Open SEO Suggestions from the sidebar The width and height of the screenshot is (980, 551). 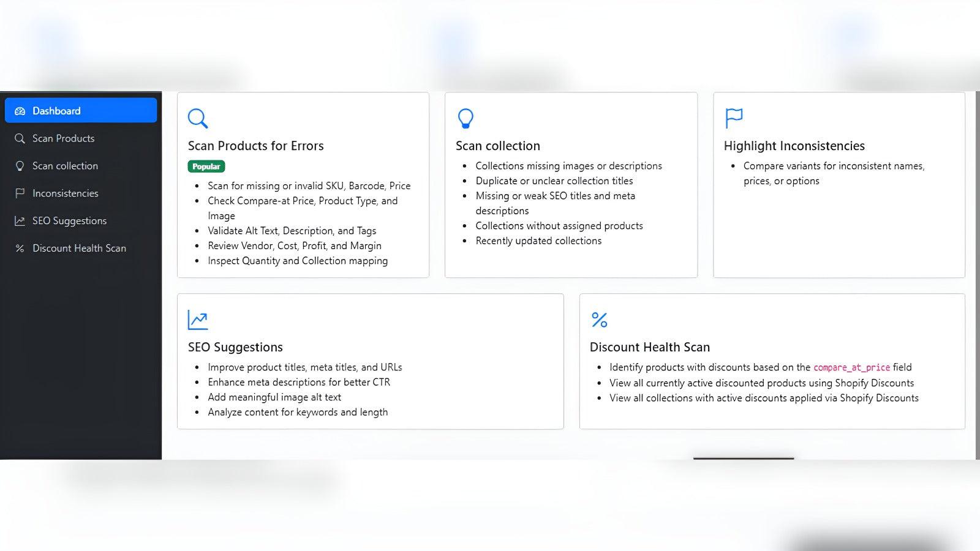[x=69, y=220]
